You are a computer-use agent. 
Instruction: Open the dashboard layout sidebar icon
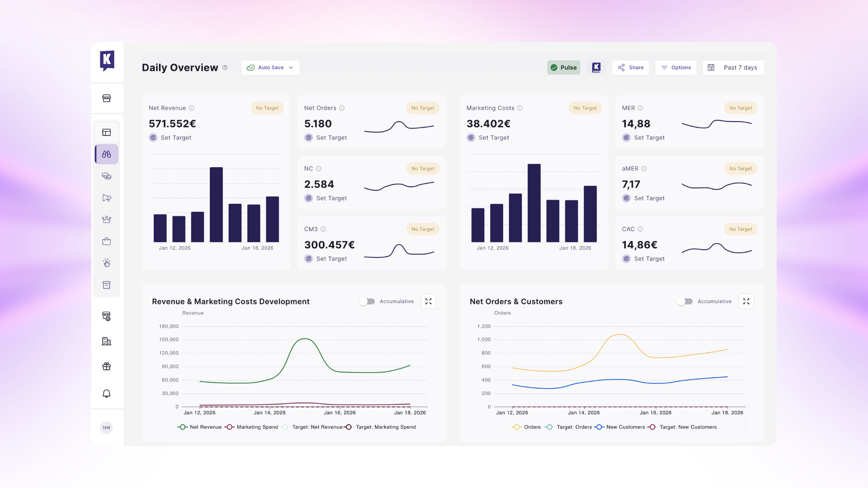[107, 132]
